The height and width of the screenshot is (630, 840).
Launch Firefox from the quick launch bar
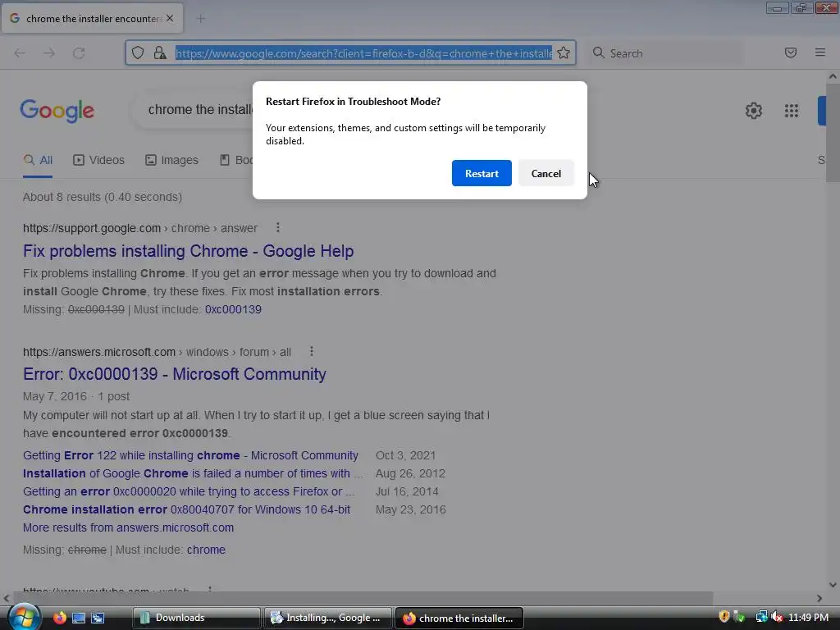[59, 618]
